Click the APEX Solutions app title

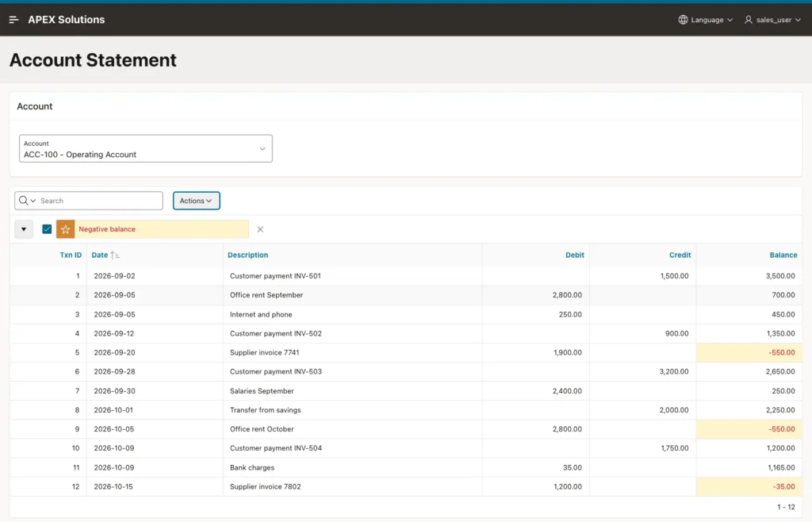67,20
